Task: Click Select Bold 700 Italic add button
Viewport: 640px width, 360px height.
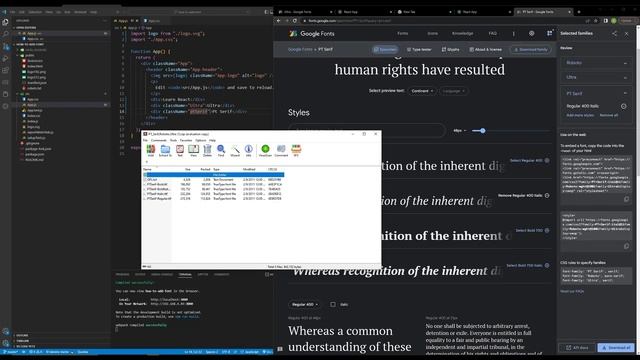Action: coord(528,265)
